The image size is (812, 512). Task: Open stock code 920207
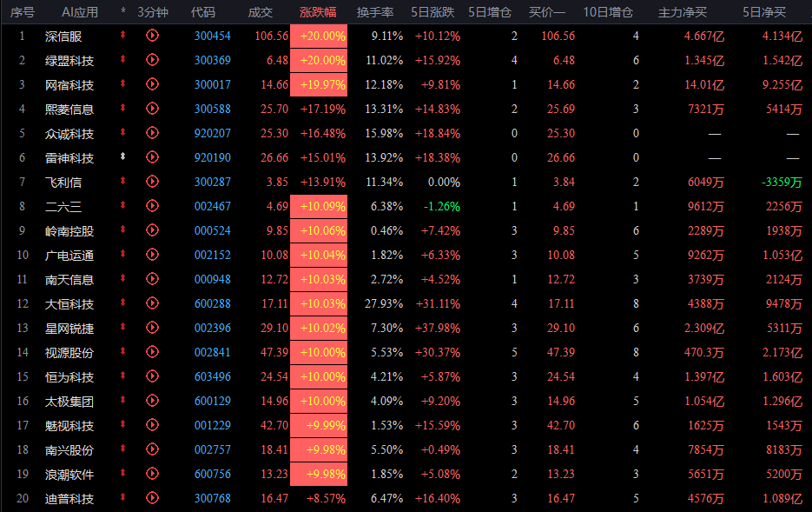click(x=212, y=134)
